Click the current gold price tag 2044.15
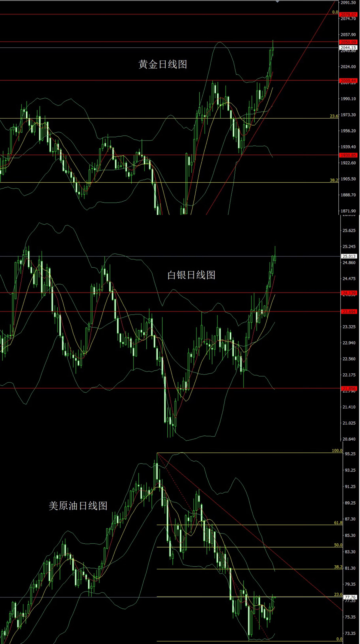This screenshot has width=360, height=644. (348, 47)
